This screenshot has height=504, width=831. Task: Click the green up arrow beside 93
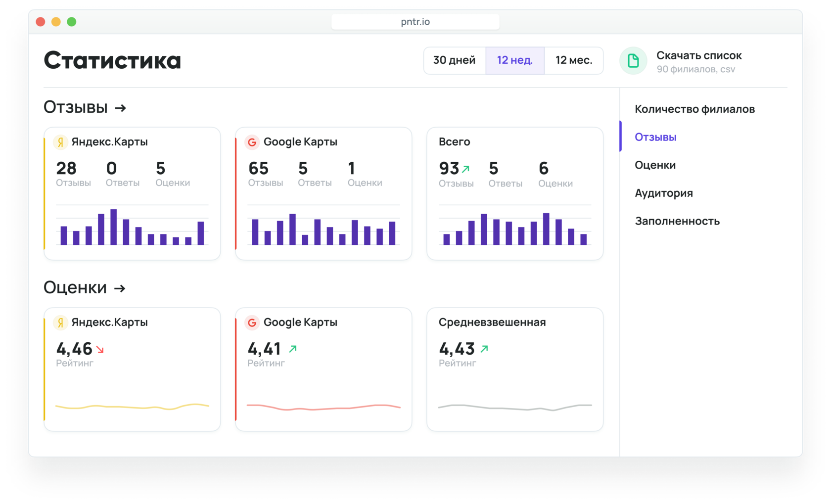tap(465, 169)
